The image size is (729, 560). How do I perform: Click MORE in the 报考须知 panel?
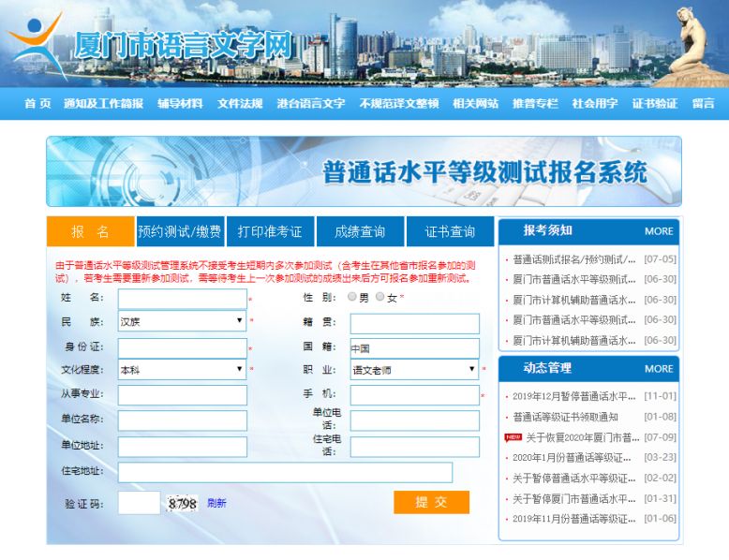(659, 231)
